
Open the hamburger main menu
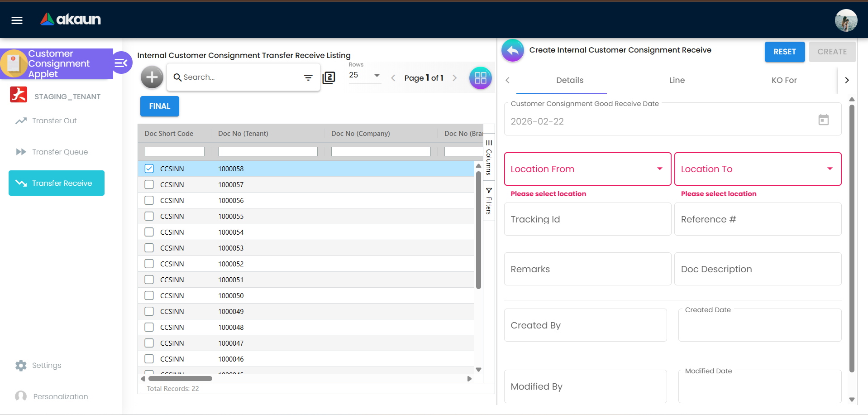click(x=17, y=20)
